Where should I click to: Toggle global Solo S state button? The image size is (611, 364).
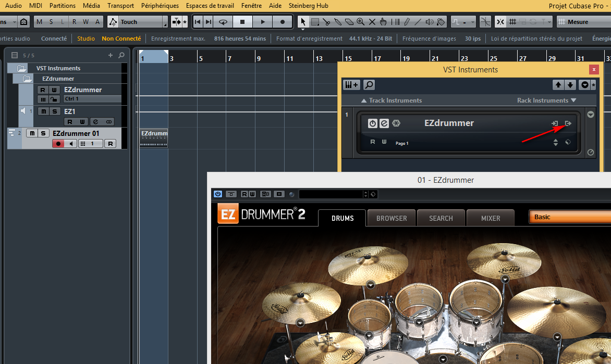[x=51, y=22]
